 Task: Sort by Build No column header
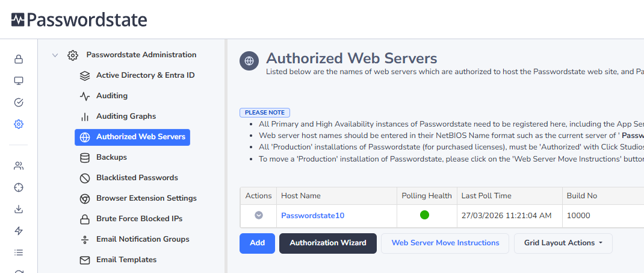click(x=582, y=196)
